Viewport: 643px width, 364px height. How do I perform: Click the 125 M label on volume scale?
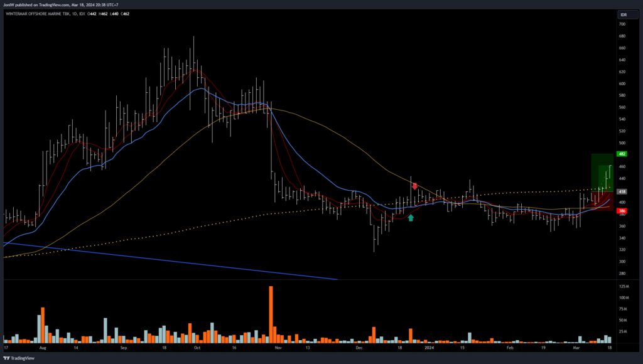(x=624, y=286)
